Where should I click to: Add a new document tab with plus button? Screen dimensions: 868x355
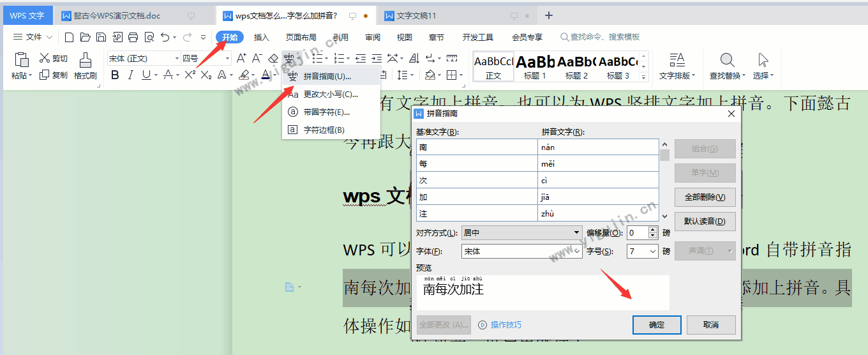tap(549, 15)
